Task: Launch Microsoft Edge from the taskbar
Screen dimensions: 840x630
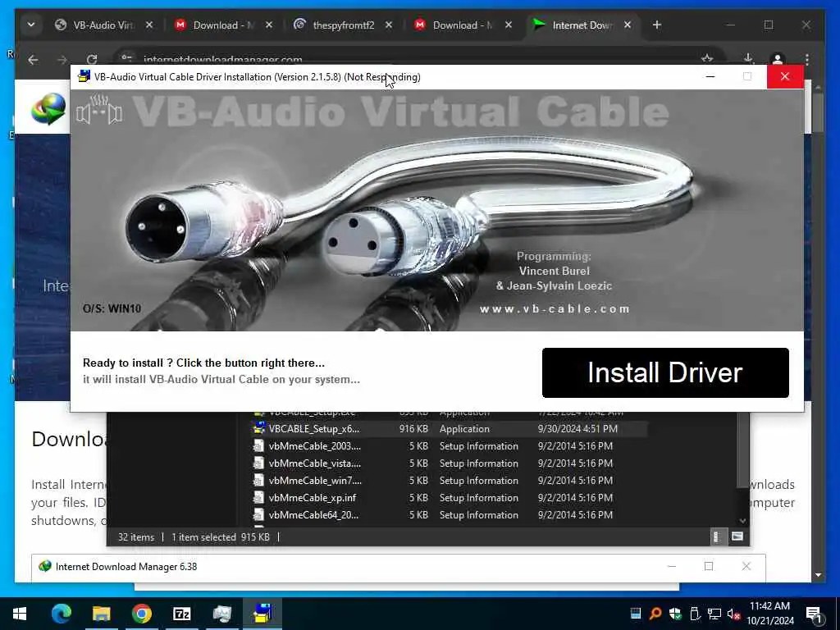Action: tap(61, 614)
